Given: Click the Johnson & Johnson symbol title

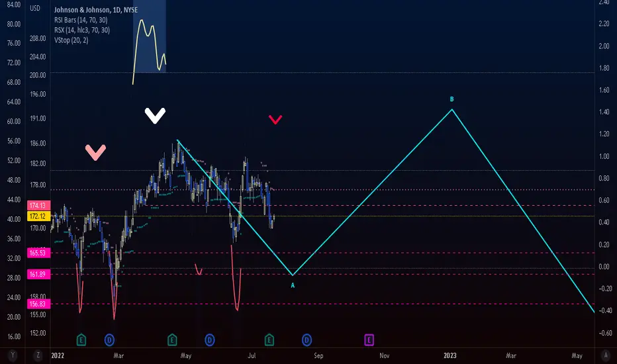Looking at the screenshot, I should [96, 10].
